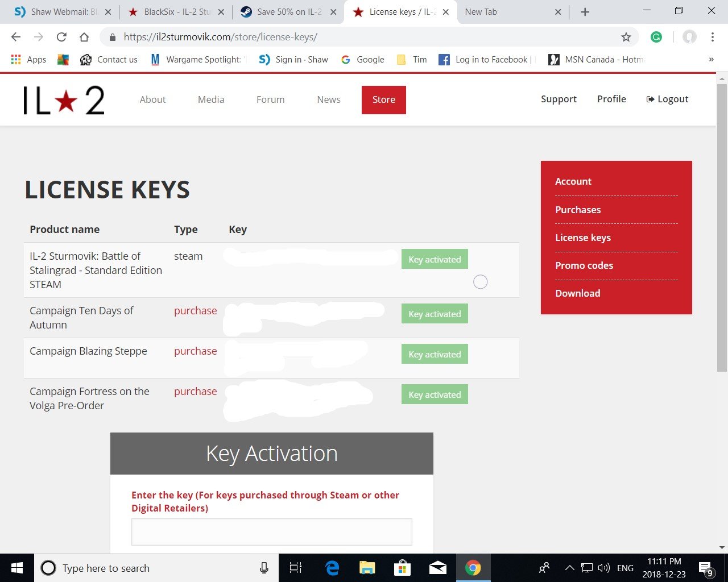728x582 pixels.
Task: Show more bookmarks with the chevron
Action: 711,60
